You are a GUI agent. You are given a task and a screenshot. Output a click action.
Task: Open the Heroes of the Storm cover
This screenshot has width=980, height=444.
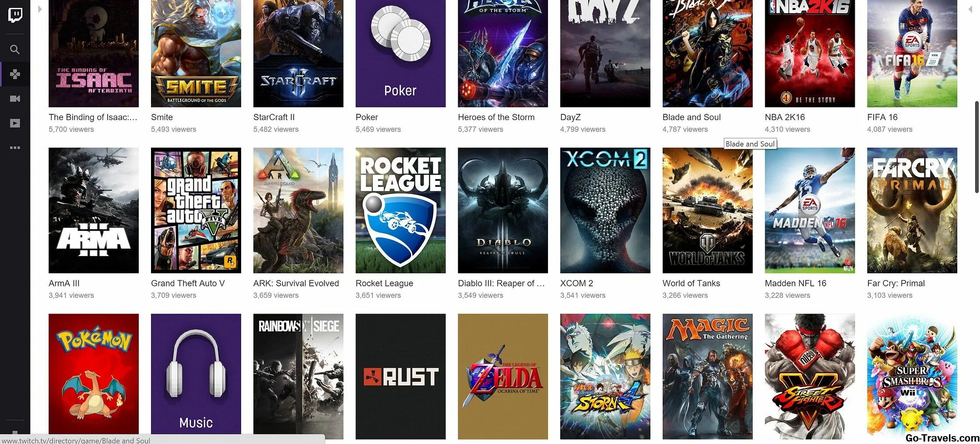tap(503, 53)
